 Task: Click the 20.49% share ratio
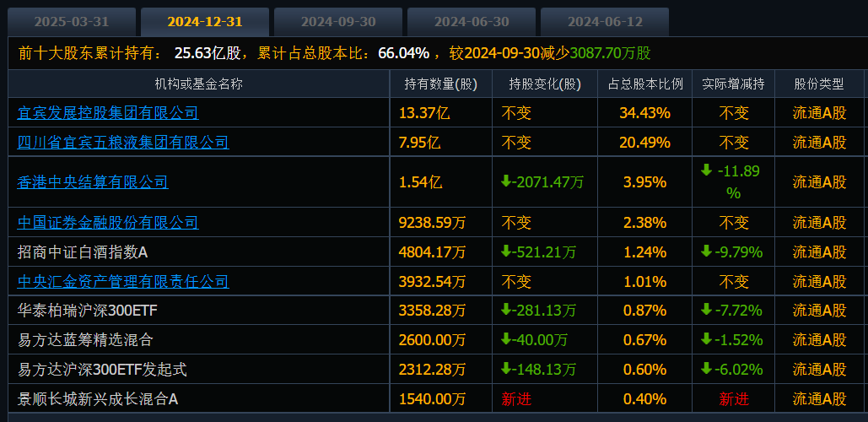pos(645,143)
